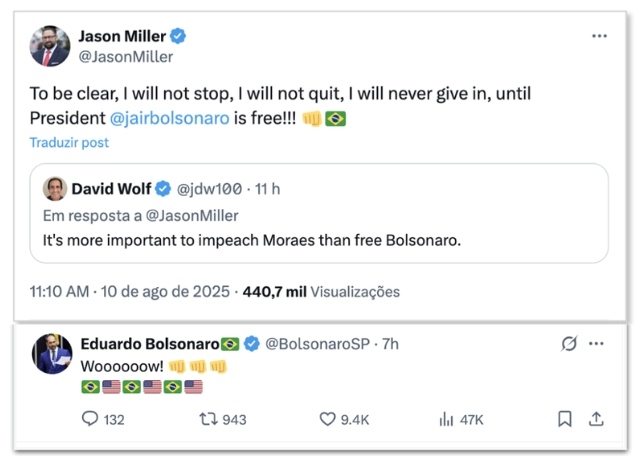
Task: Share Eduardo Bolsonaro's reply
Action: pyautogui.click(x=597, y=419)
